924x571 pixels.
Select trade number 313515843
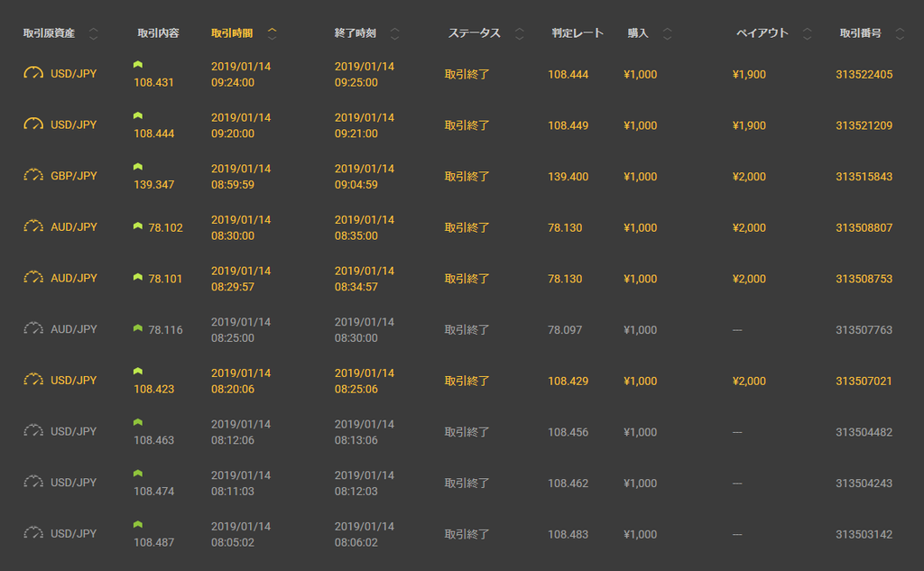864,177
